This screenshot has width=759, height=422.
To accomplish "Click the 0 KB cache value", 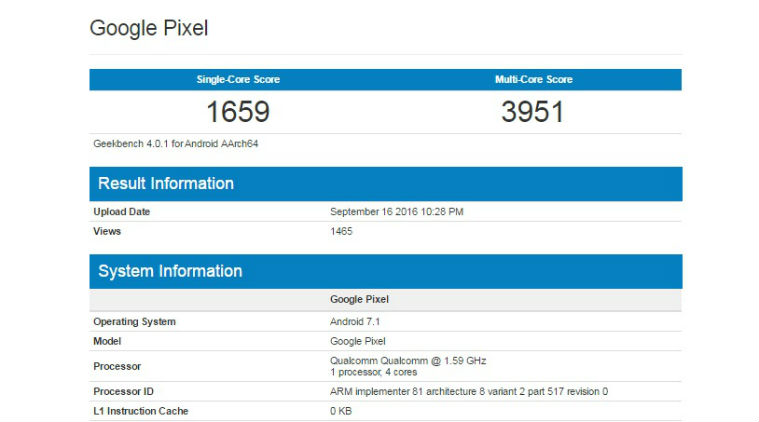I will coord(341,411).
